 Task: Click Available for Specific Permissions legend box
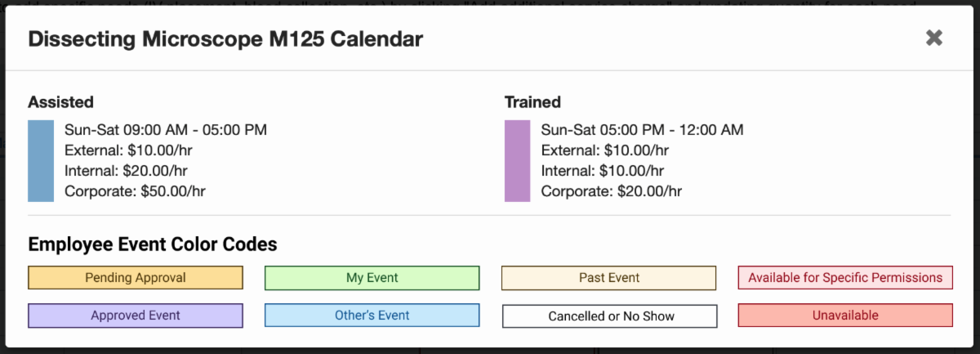pyautogui.click(x=845, y=278)
